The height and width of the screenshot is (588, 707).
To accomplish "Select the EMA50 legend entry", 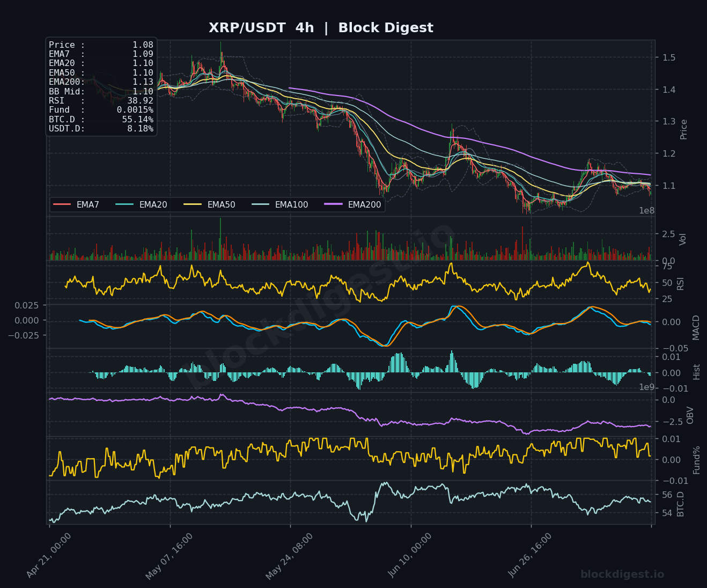I will pyautogui.click(x=209, y=204).
